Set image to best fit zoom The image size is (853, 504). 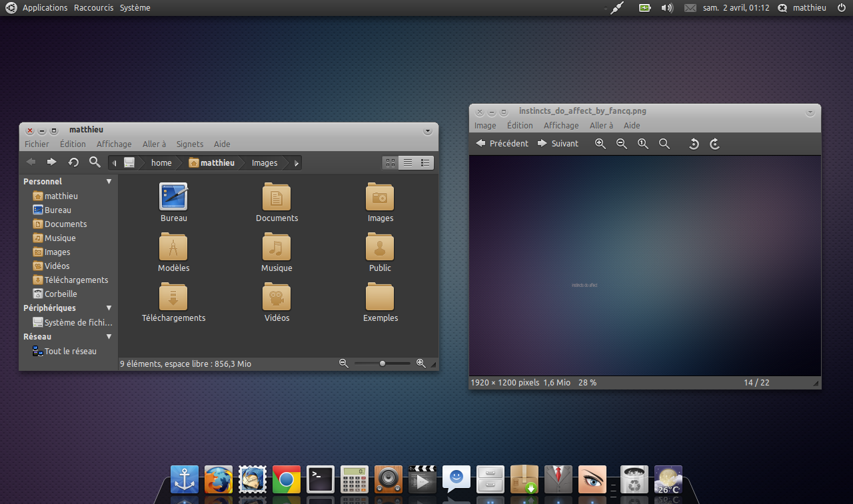coord(664,144)
